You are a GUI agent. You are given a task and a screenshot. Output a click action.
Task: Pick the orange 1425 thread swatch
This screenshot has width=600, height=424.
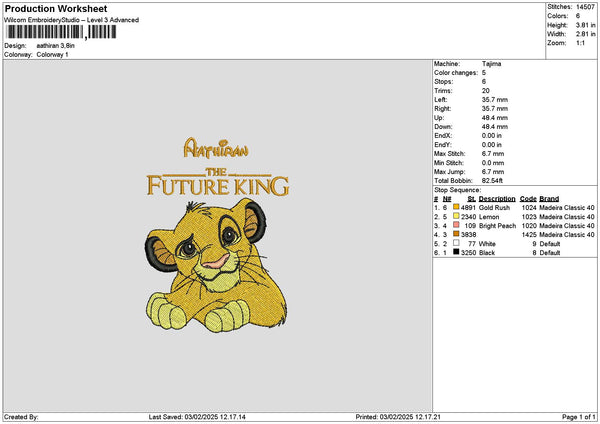(456, 234)
